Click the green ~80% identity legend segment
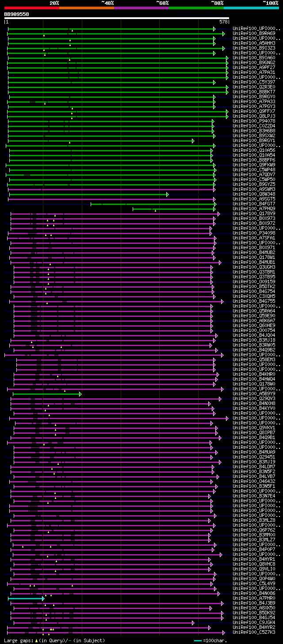 [196, 8]
